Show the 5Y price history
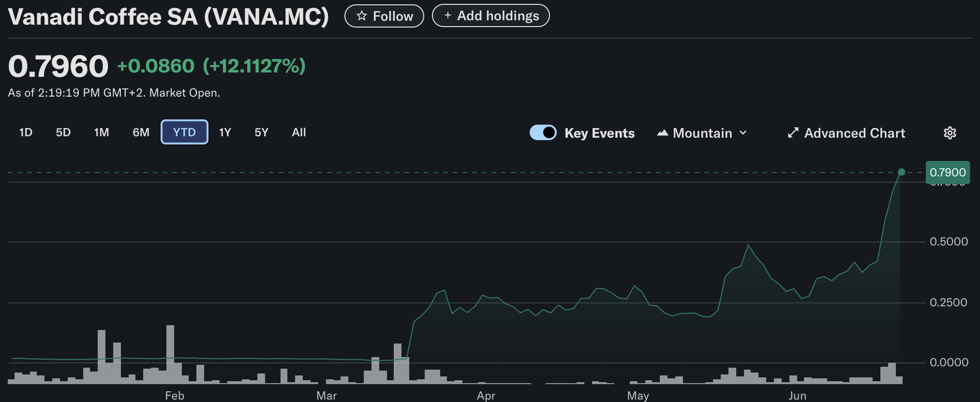The image size is (980, 402). click(261, 132)
